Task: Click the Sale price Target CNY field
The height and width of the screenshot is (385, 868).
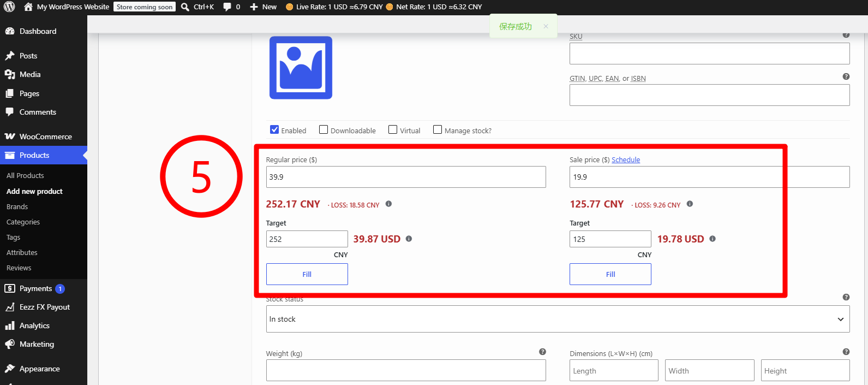Action: (610, 239)
